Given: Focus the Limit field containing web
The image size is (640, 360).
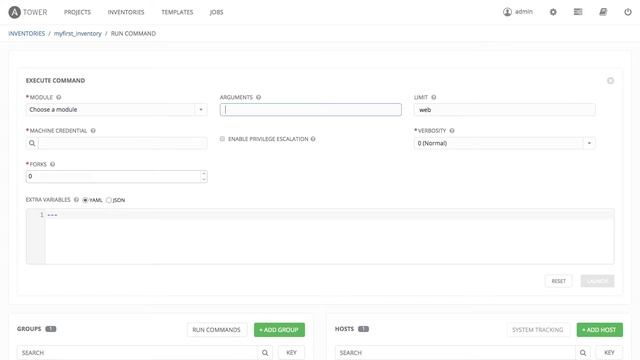Looking at the screenshot, I should pos(504,109).
